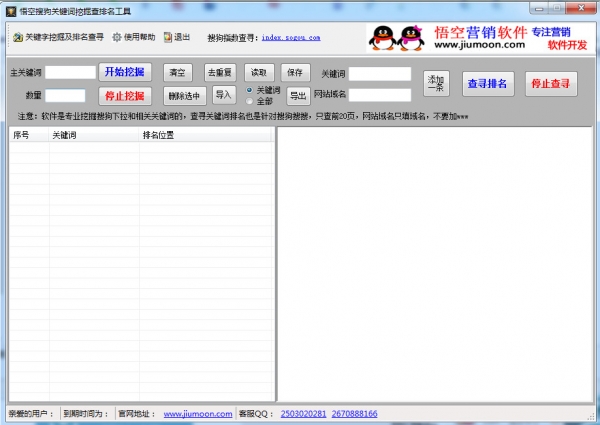Select the 关键词 radio button
This screenshot has height=425, width=600.
tap(249, 90)
